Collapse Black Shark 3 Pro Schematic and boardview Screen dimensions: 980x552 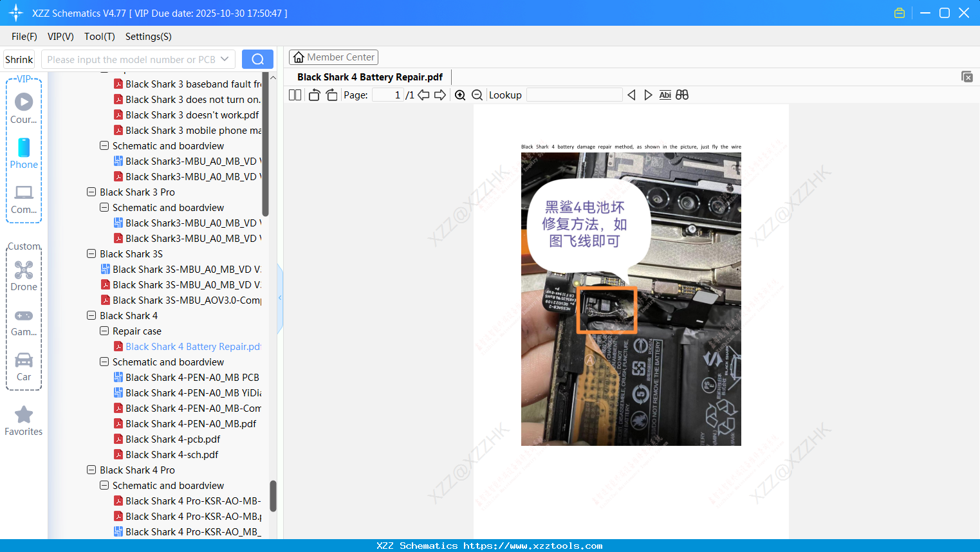pyautogui.click(x=104, y=207)
